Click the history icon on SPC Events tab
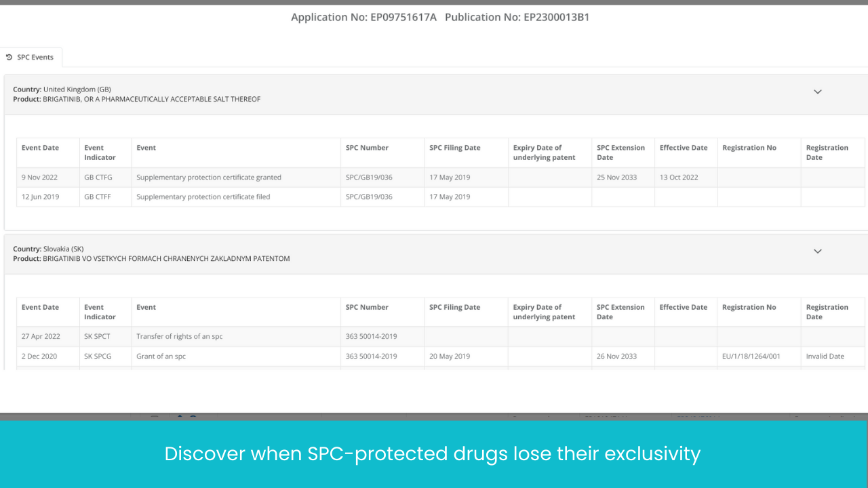 point(9,58)
